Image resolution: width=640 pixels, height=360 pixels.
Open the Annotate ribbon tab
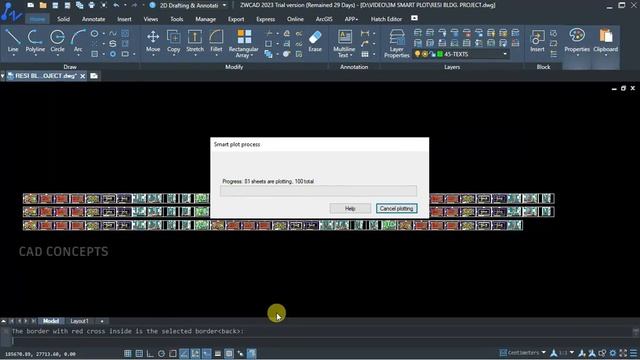[93, 19]
